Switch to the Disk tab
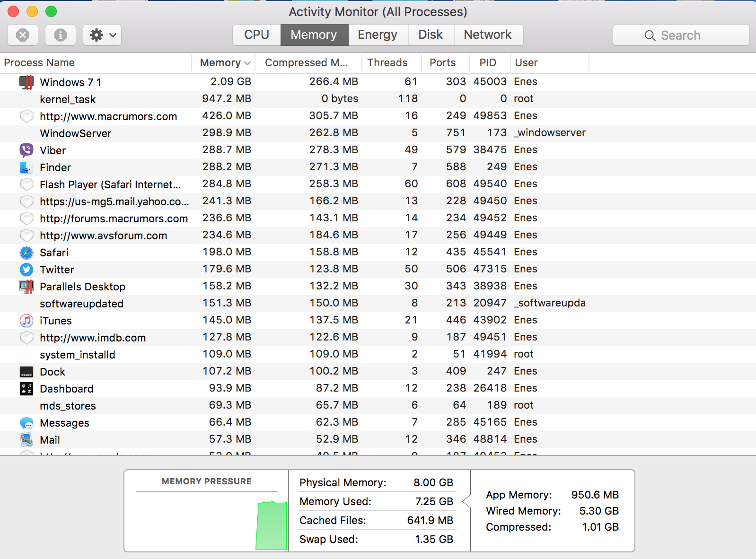The image size is (756, 559). tap(431, 35)
